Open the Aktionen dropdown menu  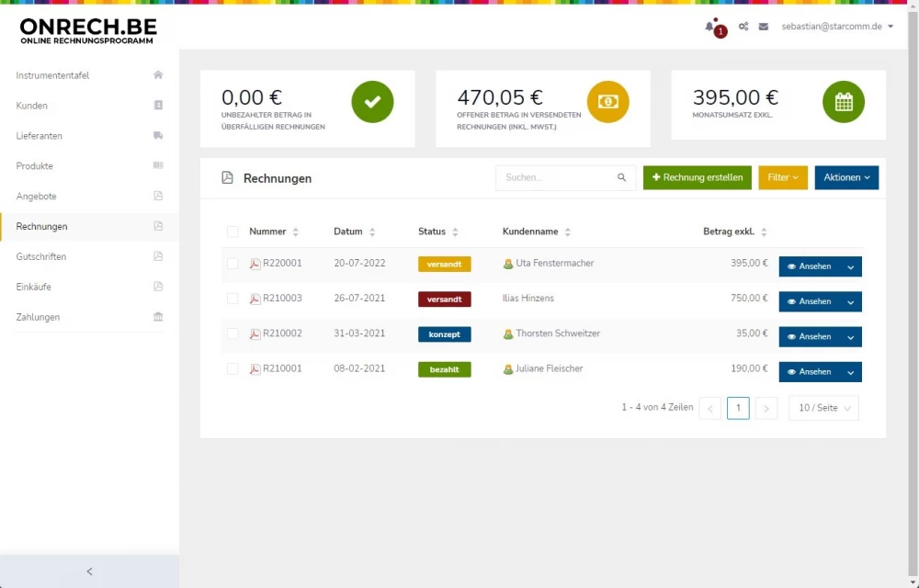coord(846,178)
